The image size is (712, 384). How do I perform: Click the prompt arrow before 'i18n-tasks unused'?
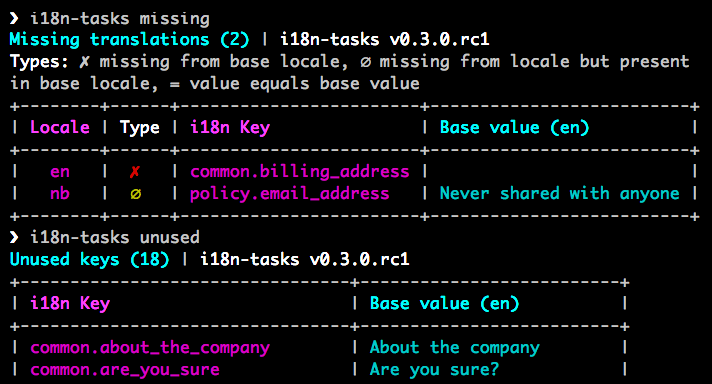tap(14, 237)
